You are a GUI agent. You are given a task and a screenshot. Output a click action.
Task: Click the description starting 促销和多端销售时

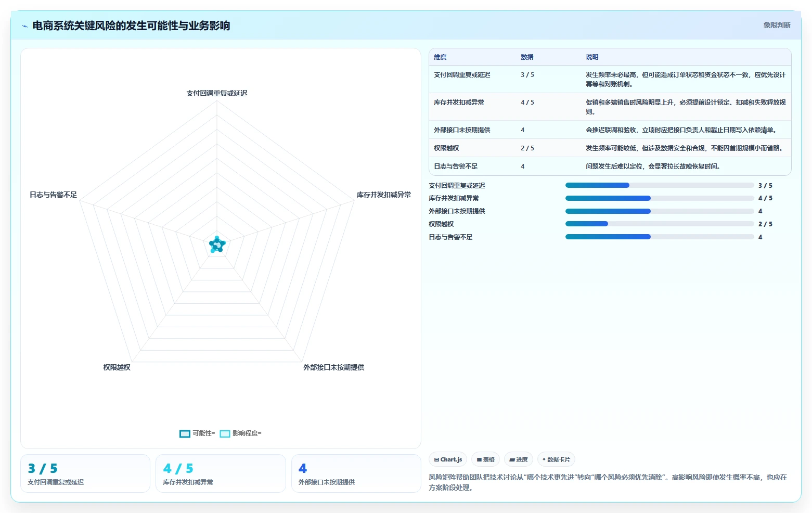pos(686,107)
